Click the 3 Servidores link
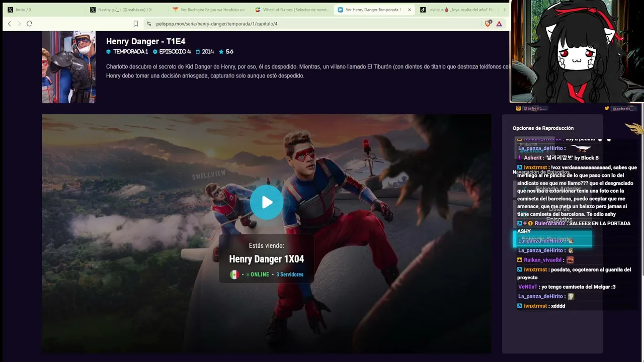 pyautogui.click(x=290, y=275)
